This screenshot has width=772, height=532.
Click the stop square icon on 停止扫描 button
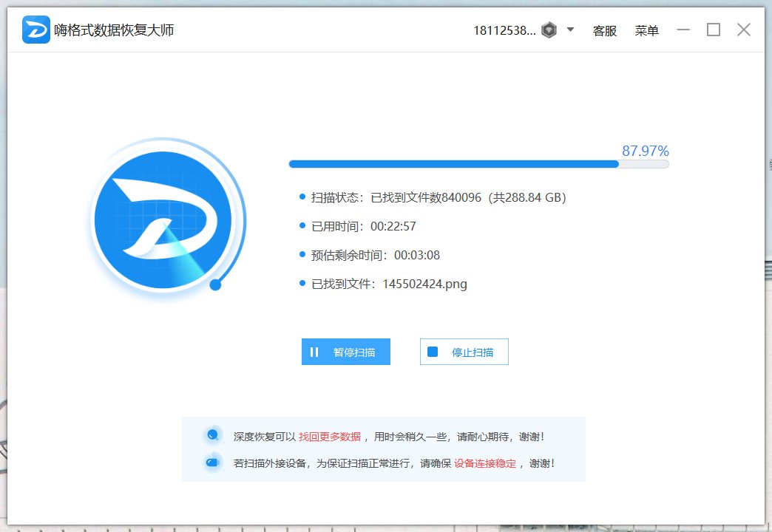pyautogui.click(x=433, y=351)
